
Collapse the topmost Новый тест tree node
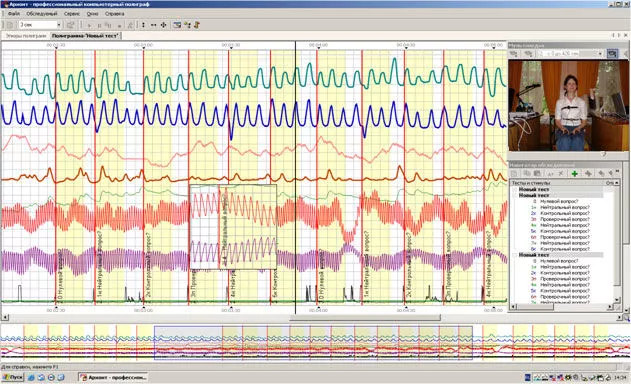515,189
